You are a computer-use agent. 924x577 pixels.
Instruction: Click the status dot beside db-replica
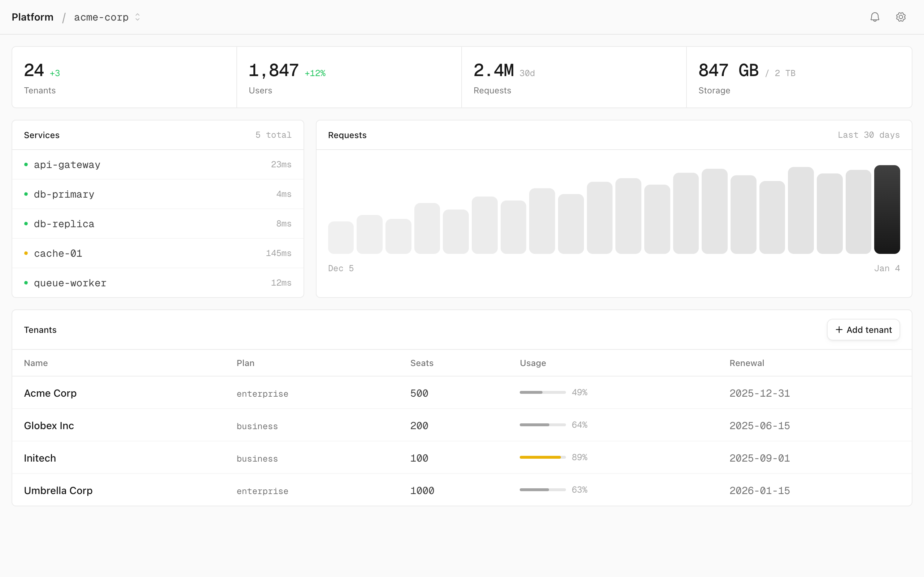pos(26,224)
